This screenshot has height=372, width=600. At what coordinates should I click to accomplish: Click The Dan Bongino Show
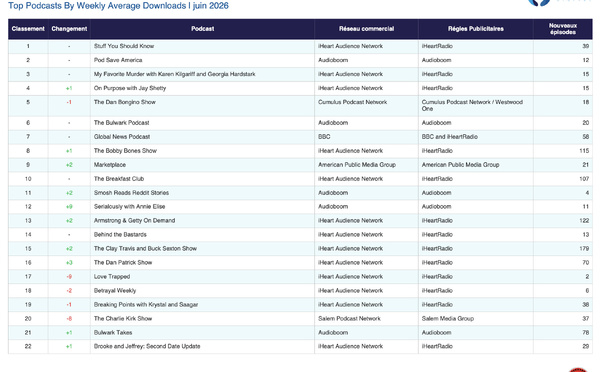[x=125, y=102]
